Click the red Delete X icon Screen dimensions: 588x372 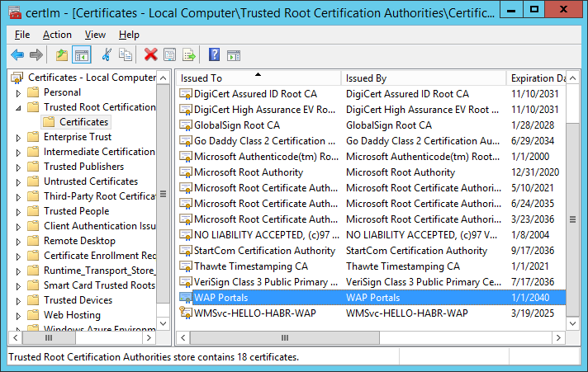(x=151, y=55)
